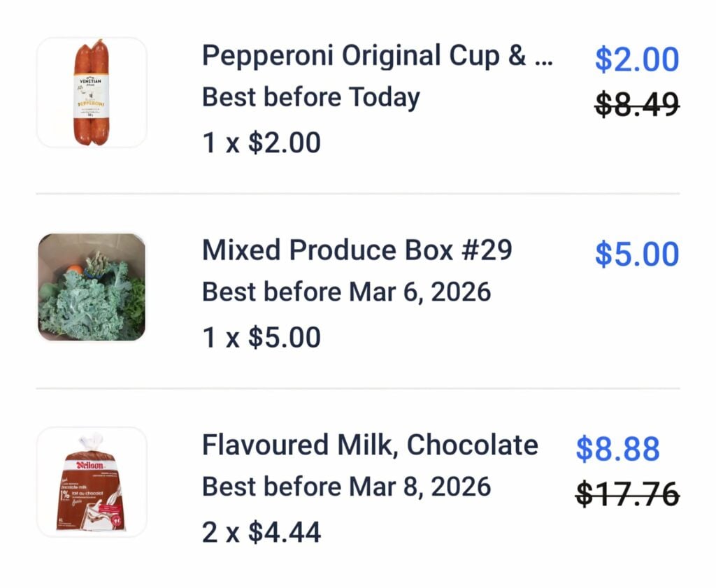Open the Flavoured Milk, Chocolate item details
This screenshot has width=716, height=588.
[x=368, y=444]
